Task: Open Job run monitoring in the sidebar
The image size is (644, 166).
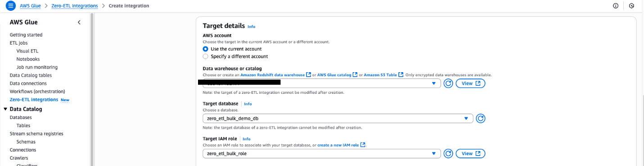Action: 37,67
